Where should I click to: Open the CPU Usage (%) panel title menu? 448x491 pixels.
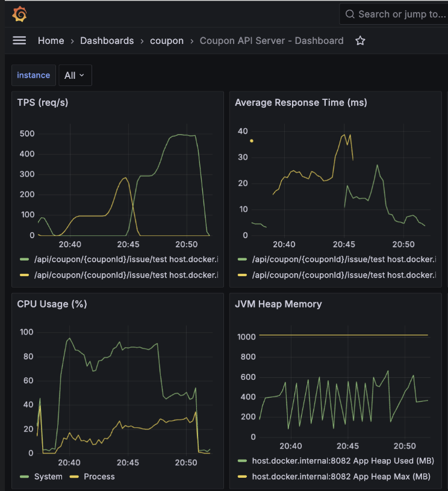pos(52,304)
